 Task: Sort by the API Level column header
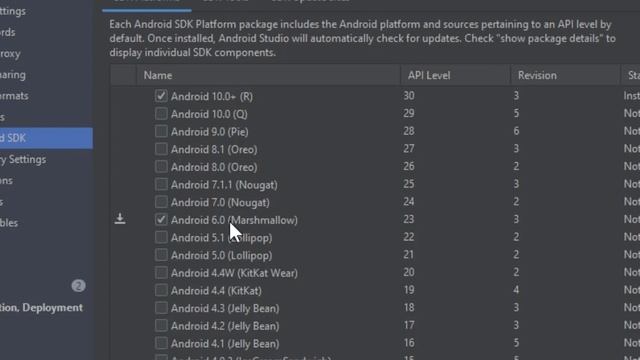point(455,76)
